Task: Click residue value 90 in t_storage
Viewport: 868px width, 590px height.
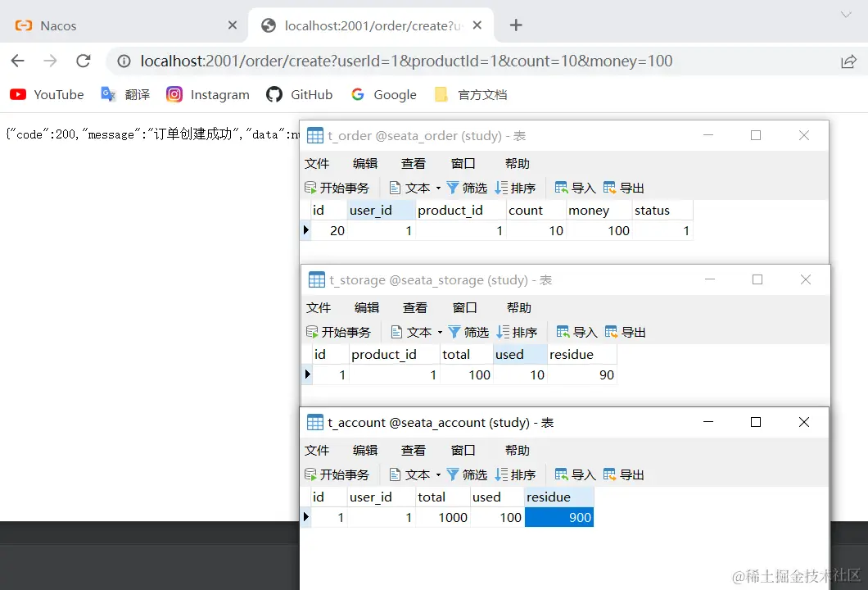Action: 581,375
